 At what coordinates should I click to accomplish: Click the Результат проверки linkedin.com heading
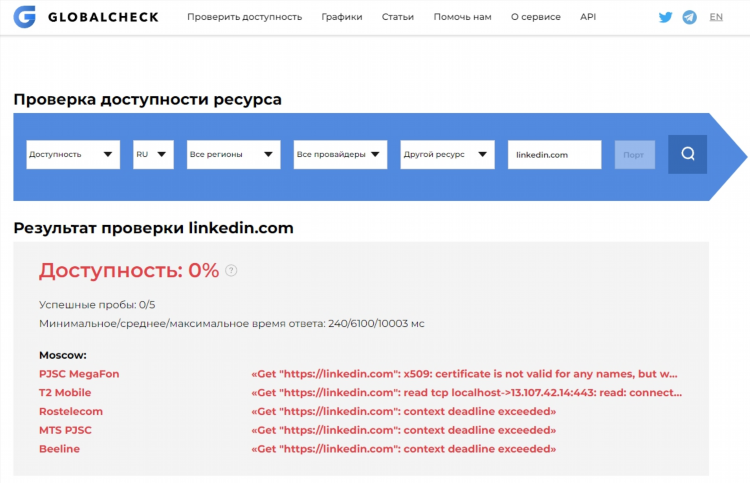(154, 228)
